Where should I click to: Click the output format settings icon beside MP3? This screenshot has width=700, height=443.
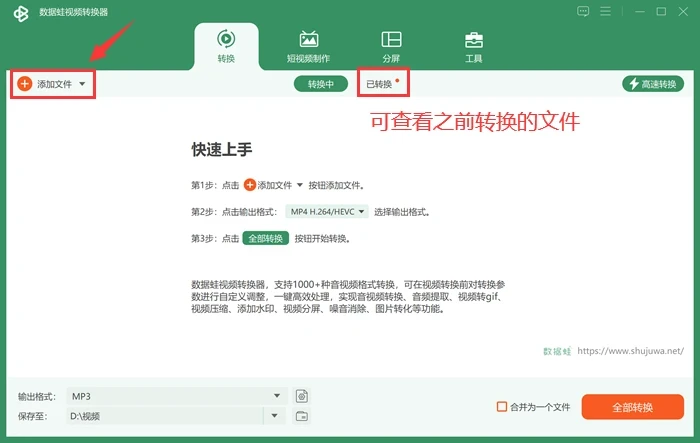coord(302,396)
